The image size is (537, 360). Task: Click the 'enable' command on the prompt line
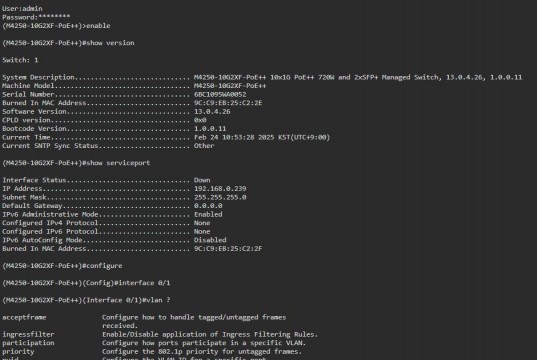98,26
